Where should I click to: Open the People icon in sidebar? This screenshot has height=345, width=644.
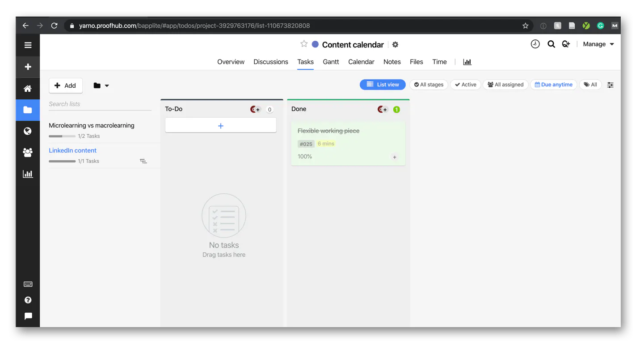click(28, 153)
